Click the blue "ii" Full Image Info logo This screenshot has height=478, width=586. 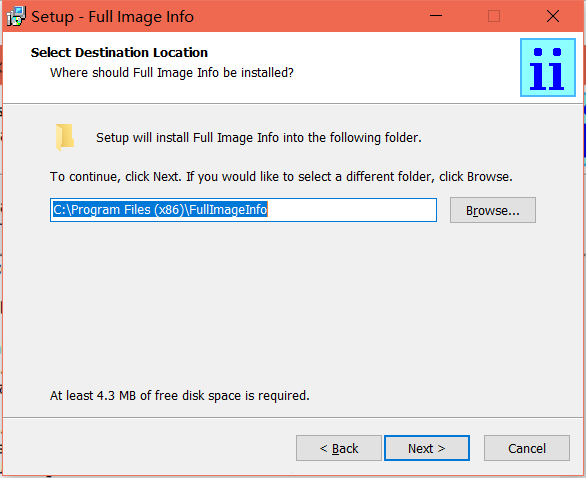click(x=548, y=68)
